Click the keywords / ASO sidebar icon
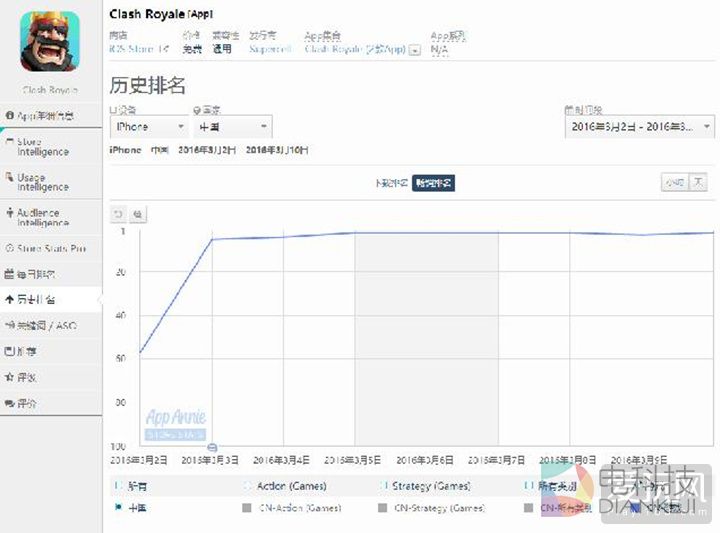 coord(10,325)
